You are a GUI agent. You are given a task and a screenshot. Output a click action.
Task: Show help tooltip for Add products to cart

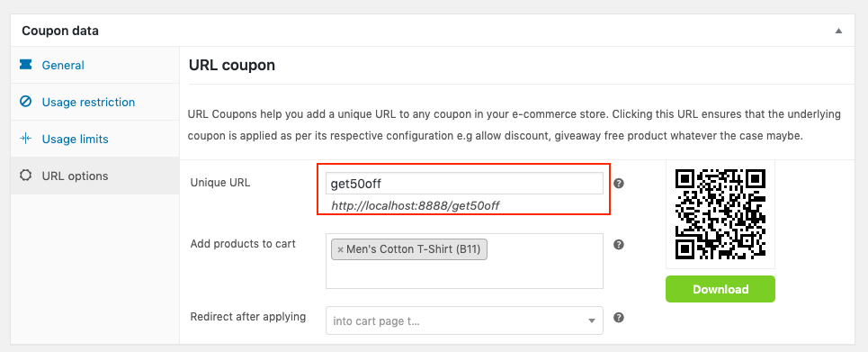(619, 245)
